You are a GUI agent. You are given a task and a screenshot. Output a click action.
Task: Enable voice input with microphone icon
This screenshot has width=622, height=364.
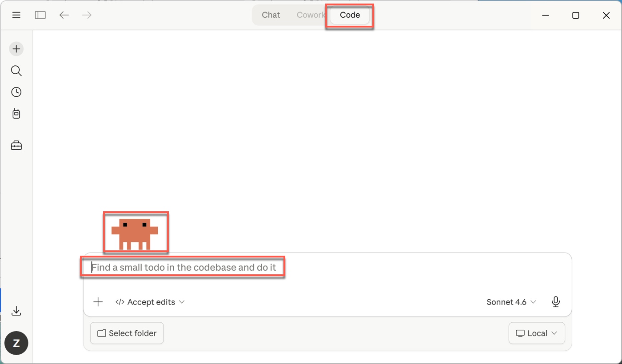tap(555, 302)
